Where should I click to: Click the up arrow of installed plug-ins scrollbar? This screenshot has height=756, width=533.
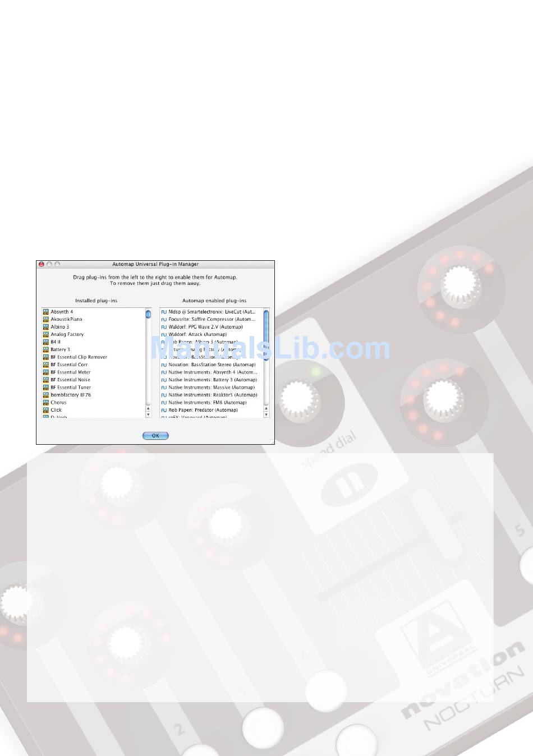click(x=149, y=408)
